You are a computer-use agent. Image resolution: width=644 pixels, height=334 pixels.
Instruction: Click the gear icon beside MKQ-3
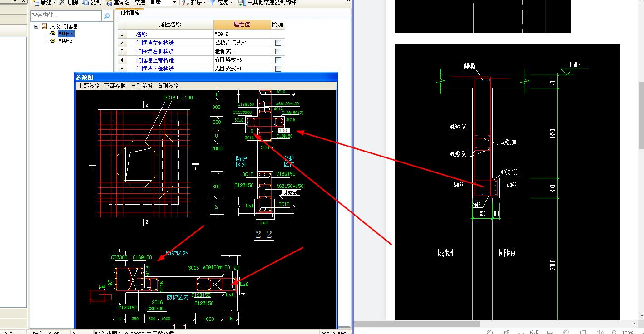coord(53,41)
